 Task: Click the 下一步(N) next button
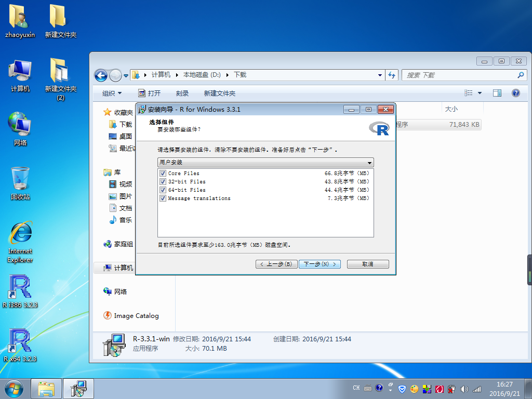click(x=320, y=264)
